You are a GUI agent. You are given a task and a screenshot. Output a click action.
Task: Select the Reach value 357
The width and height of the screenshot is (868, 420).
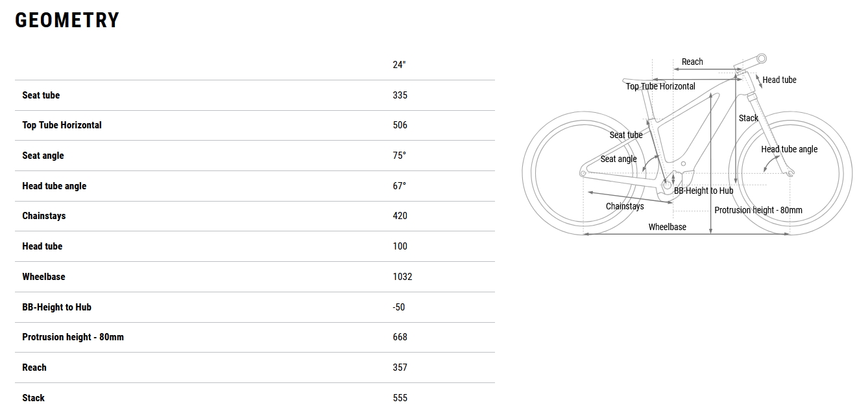point(400,367)
